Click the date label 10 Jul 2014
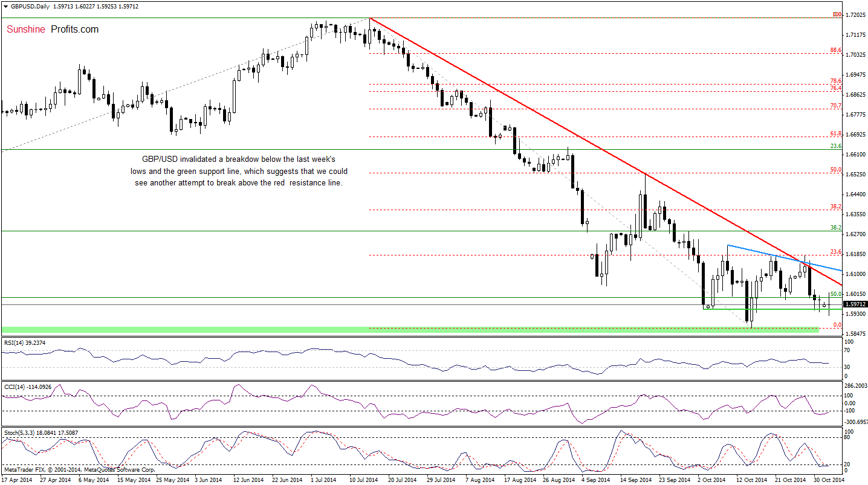Viewport: 868px width, 485px height. [363, 480]
